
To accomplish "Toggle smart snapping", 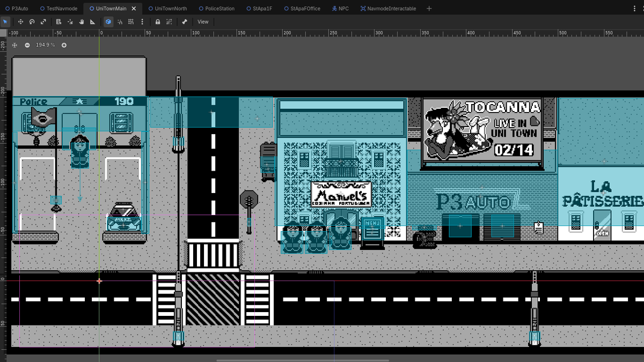I will point(120,21).
